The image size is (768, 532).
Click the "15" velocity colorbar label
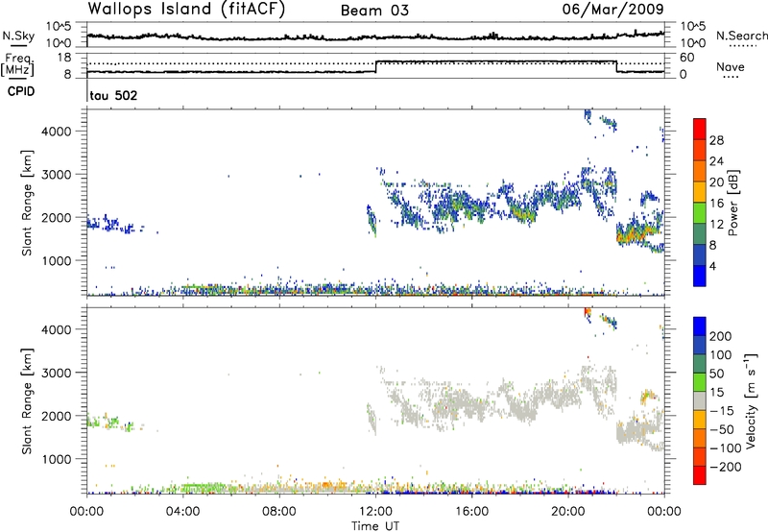[x=716, y=393]
